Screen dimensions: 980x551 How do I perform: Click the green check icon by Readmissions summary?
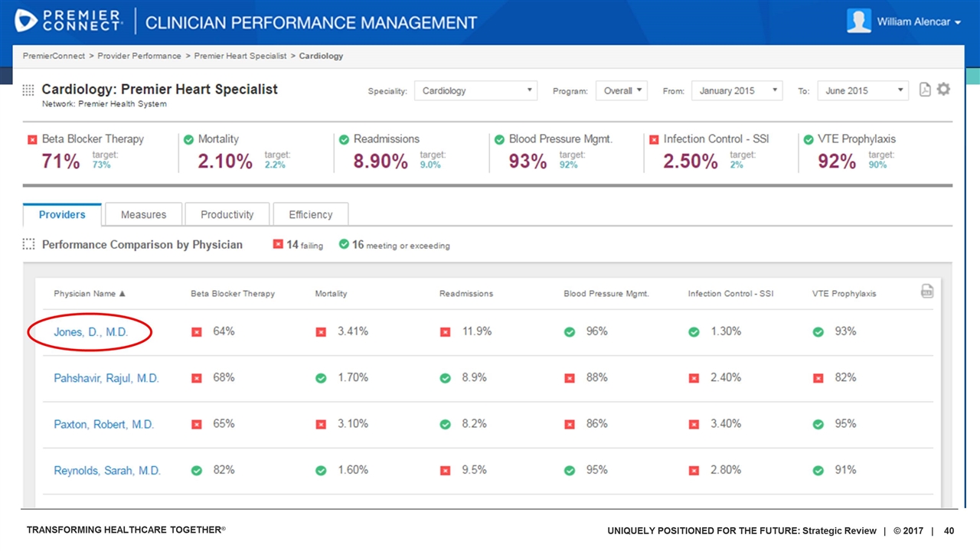point(344,139)
